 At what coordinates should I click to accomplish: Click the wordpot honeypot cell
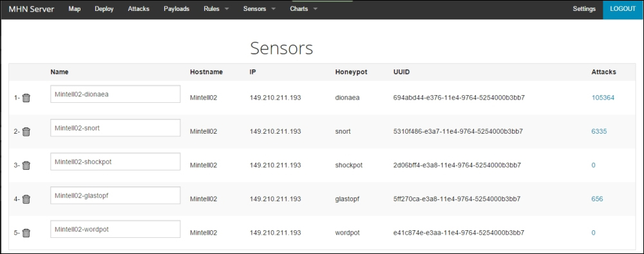click(348, 233)
